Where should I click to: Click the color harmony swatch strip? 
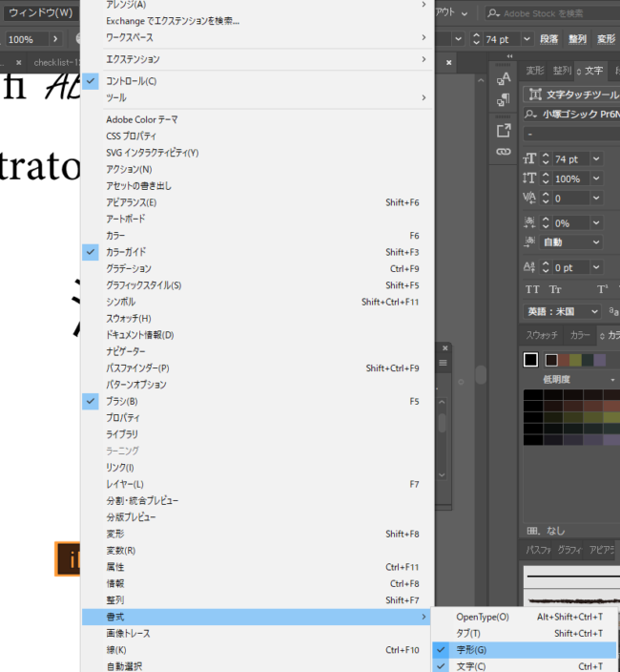tap(575, 360)
